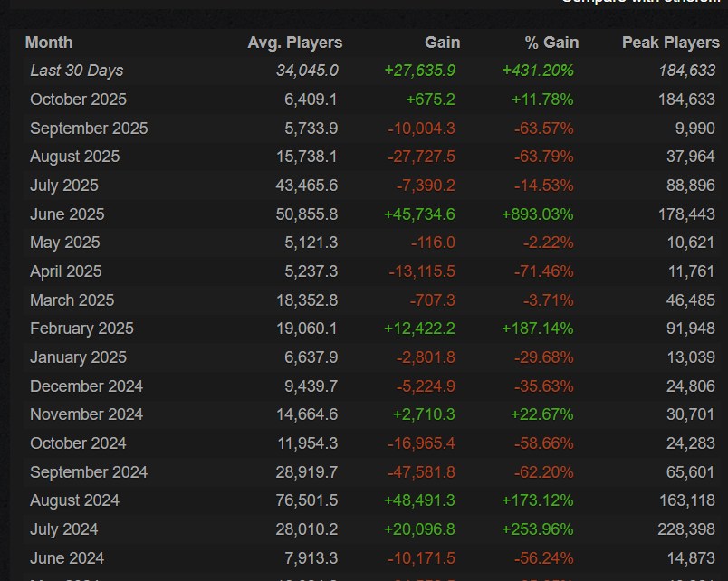Click the % Gain column header
Image resolution: width=728 pixels, height=581 pixels.
551,43
